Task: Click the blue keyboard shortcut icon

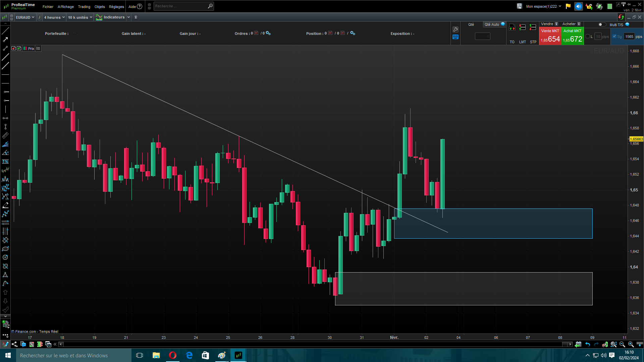Action: coord(455,37)
